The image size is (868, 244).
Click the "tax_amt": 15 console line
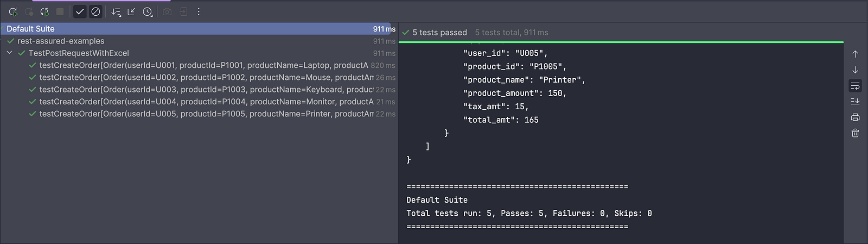[496, 107]
